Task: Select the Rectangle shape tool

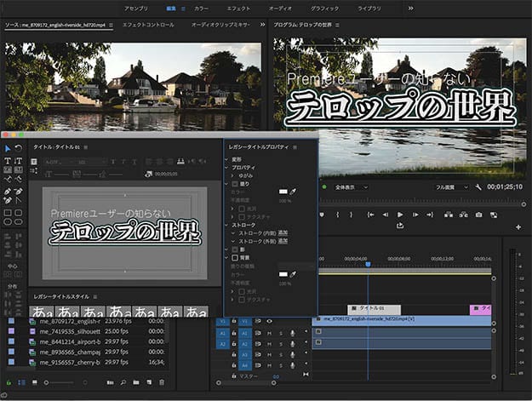Action: point(8,213)
